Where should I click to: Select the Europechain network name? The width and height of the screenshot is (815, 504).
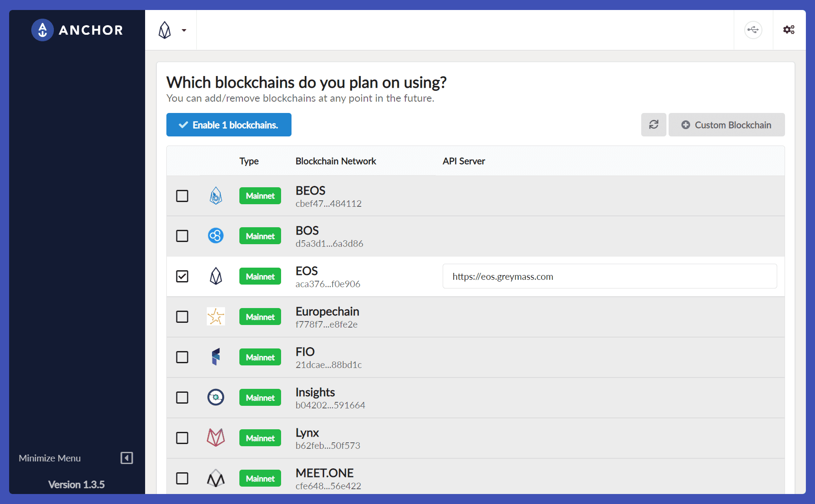point(327,311)
